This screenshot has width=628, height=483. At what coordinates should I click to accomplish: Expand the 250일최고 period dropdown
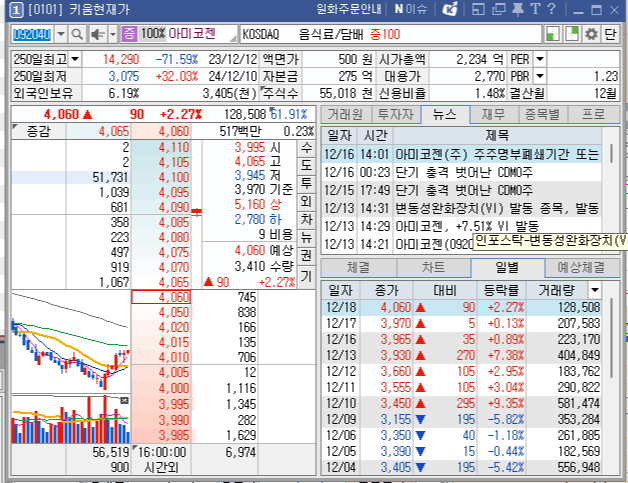tap(75, 60)
